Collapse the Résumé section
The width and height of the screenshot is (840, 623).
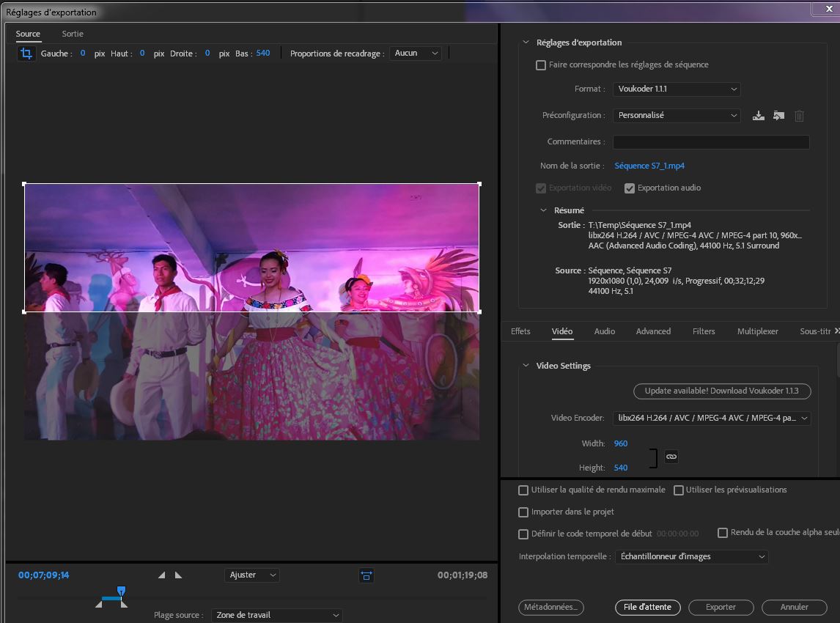coord(544,210)
